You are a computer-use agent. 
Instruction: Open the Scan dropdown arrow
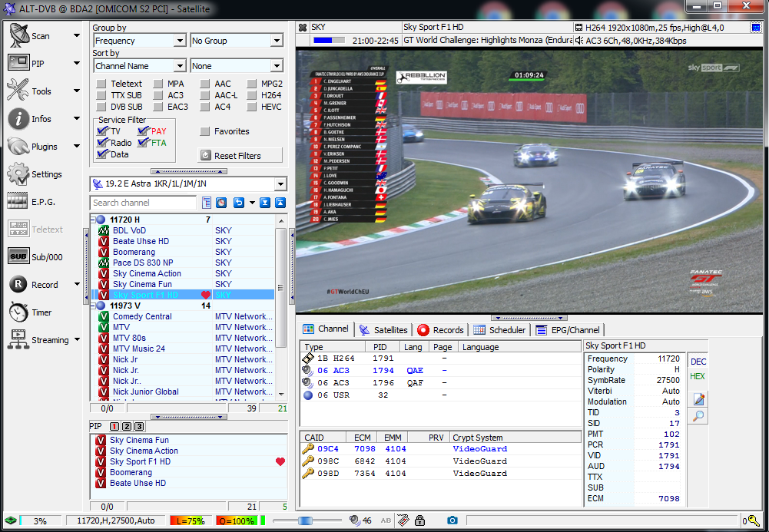coord(77,35)
